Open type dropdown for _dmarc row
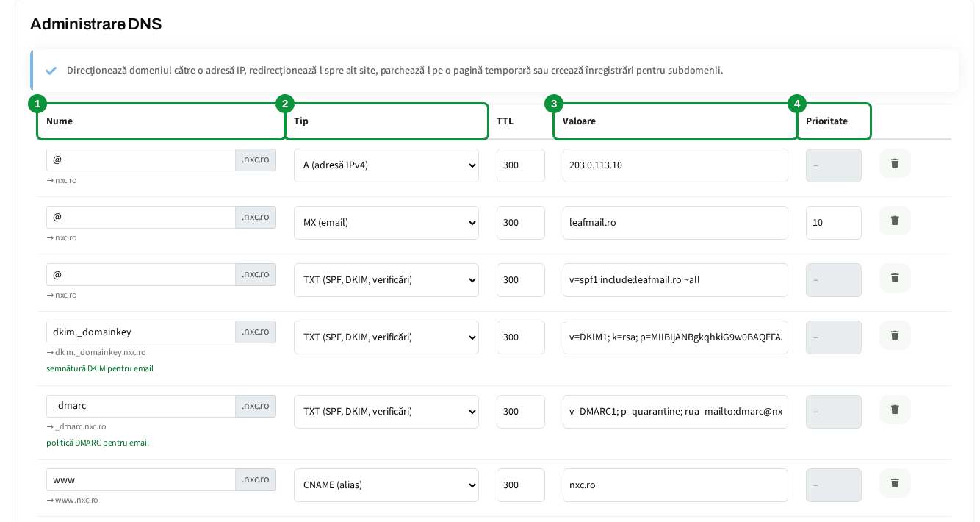 click(x=386, y=412)
